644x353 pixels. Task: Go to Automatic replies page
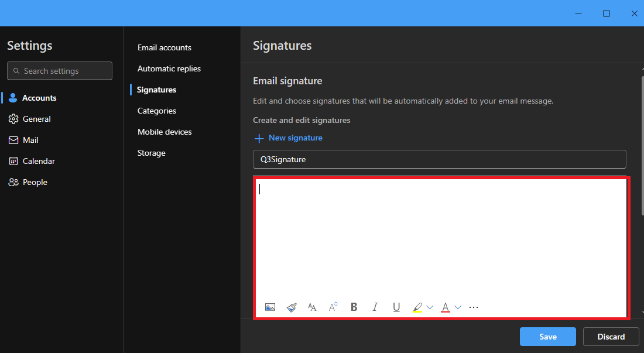(x=169, y=68)
